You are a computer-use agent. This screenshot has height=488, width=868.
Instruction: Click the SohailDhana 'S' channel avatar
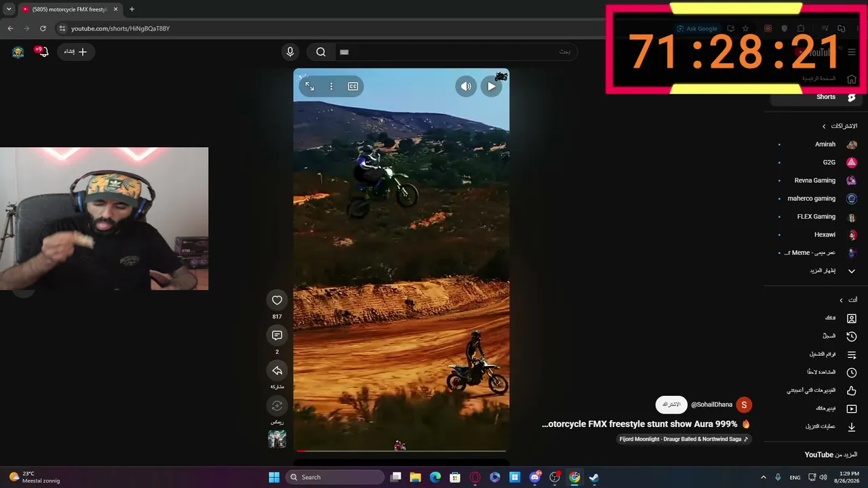[x=744, y=405]
